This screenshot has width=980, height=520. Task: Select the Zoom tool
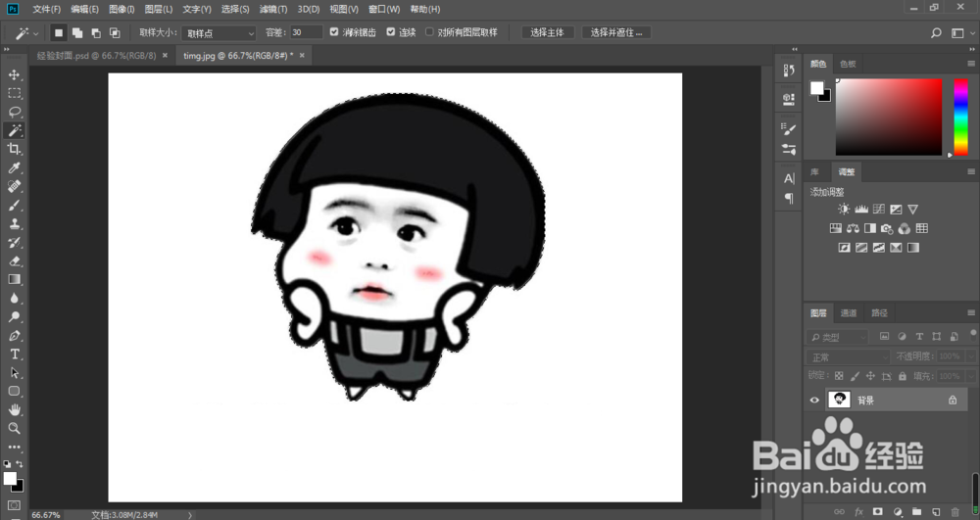pos(14,428)
